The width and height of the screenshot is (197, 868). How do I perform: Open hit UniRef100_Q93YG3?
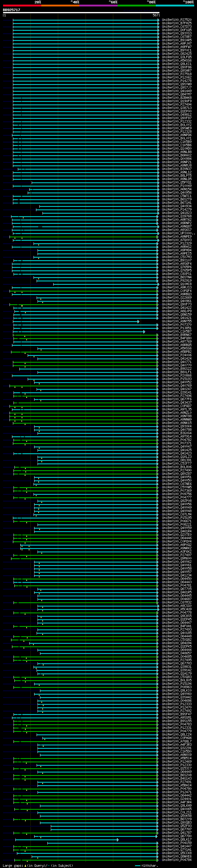177,33
